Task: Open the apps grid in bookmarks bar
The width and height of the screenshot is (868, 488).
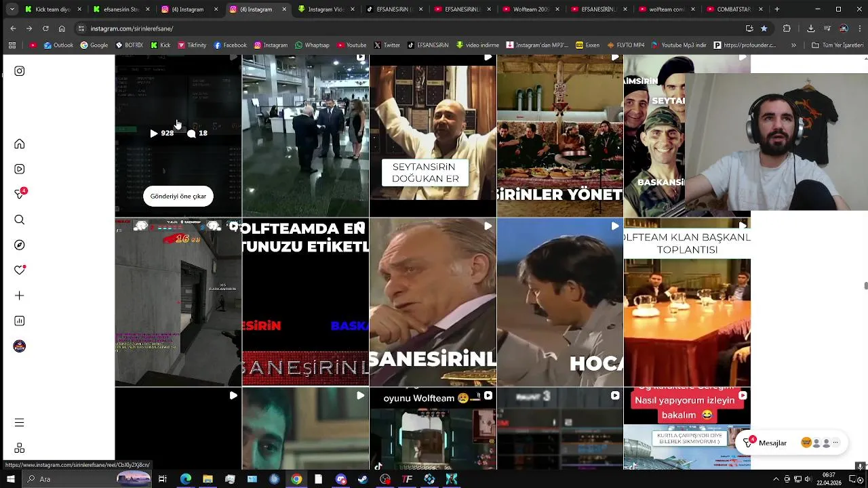Action: [12, 45]
